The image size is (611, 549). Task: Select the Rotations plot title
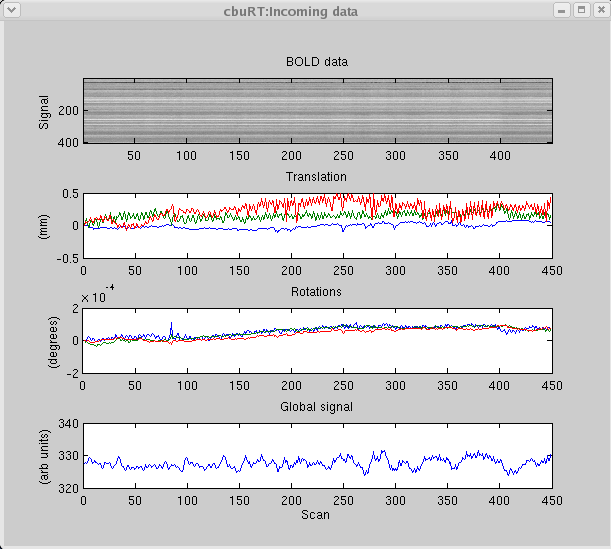pos(316,292)
